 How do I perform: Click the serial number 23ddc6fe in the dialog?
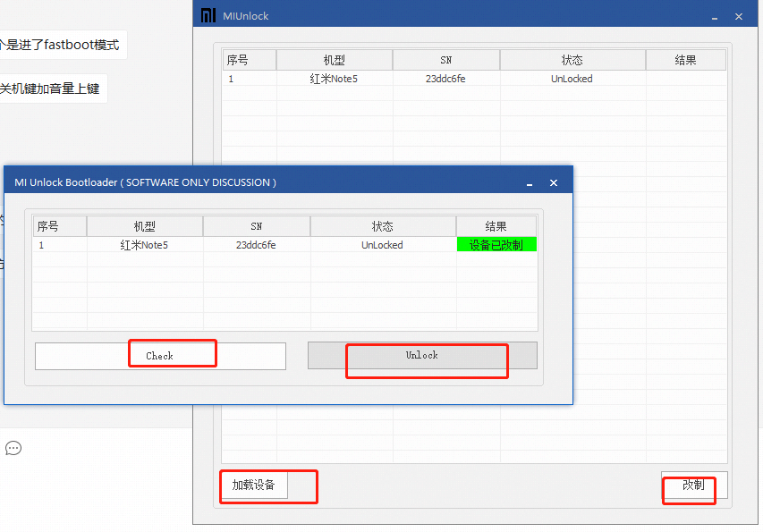point(256,244)
